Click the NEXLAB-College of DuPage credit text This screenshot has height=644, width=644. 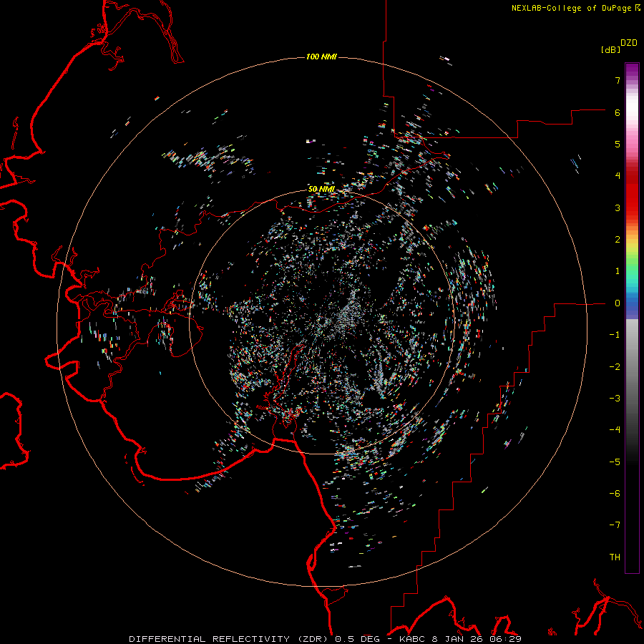(x=575, y=8)
